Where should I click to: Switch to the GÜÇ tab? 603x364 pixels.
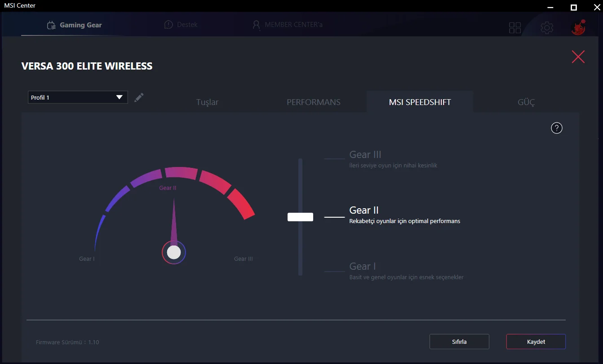pyautogui.click(x=526, y=102)
